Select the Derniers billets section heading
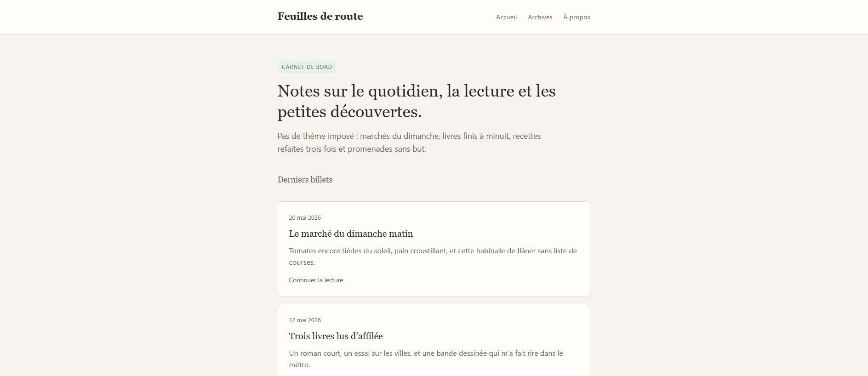 (x=305, y=180)
